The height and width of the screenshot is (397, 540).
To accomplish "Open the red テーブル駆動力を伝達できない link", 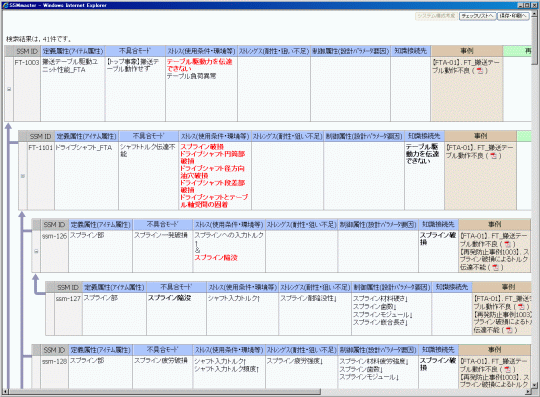I will coord(199,65).
